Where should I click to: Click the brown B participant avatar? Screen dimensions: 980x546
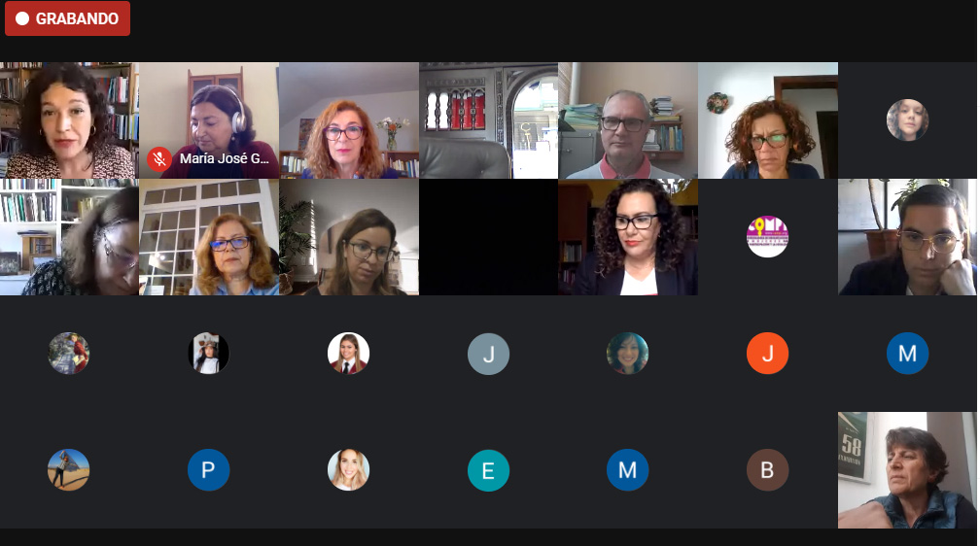767,470
